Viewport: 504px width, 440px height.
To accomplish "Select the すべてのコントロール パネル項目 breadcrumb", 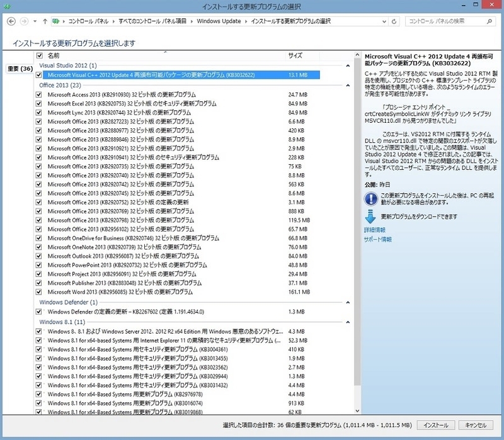I will tap(152, 21).
